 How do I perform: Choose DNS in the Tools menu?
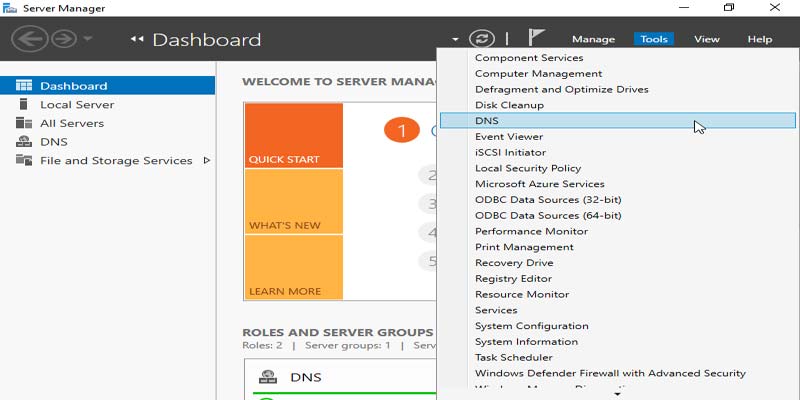[x=618, y=120]
